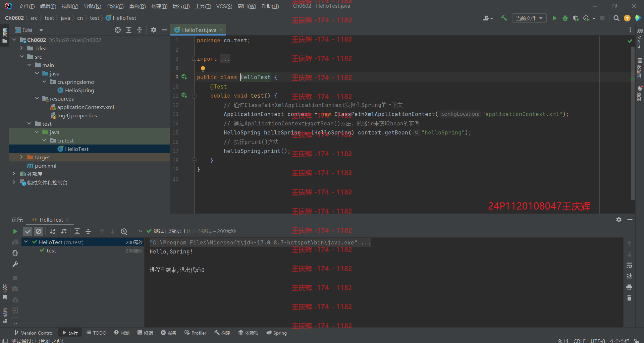Click line ending CRLF in status bar
The height and width of the screenshot is (343, 644).
[x=579, y=341]
